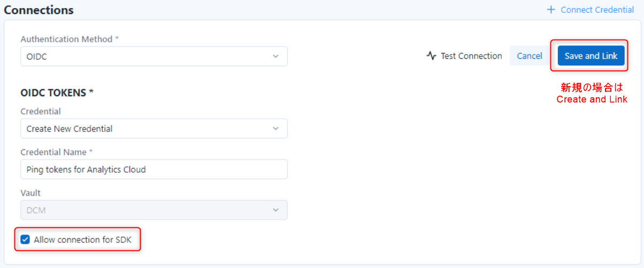644x268 pixels.
Task: Click the pulse icon for Test Connection
Action: coord(432,56)
